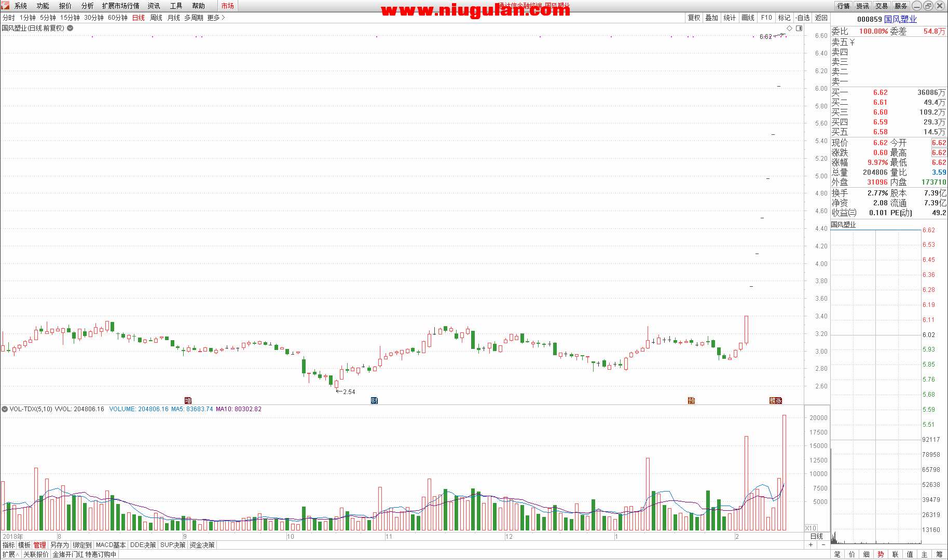Open the 帮助 menu

[x=199, y=6]
